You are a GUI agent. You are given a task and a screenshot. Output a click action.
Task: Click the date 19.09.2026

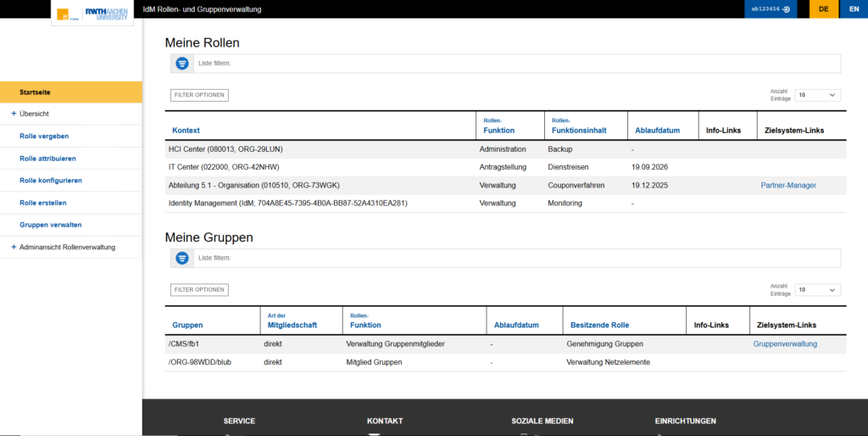click(x=650, y=167)
